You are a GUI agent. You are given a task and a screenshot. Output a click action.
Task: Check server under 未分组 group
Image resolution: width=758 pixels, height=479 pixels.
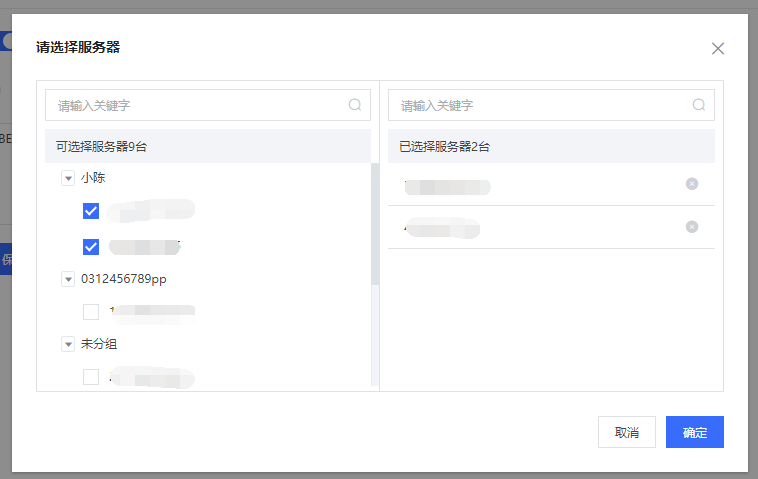(91, 377)
